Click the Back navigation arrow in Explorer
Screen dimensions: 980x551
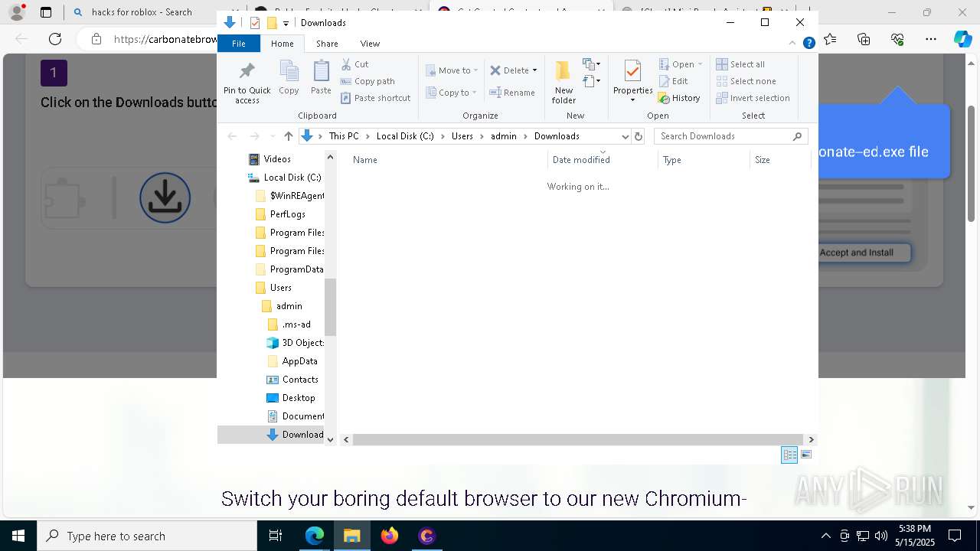tap(232, 136)
